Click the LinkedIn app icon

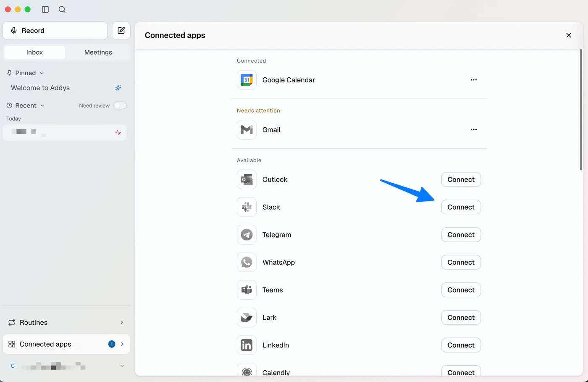click(247, 345)
